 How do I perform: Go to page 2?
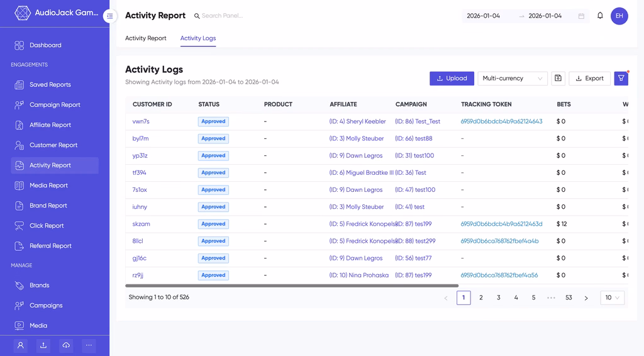coord(481,298)
